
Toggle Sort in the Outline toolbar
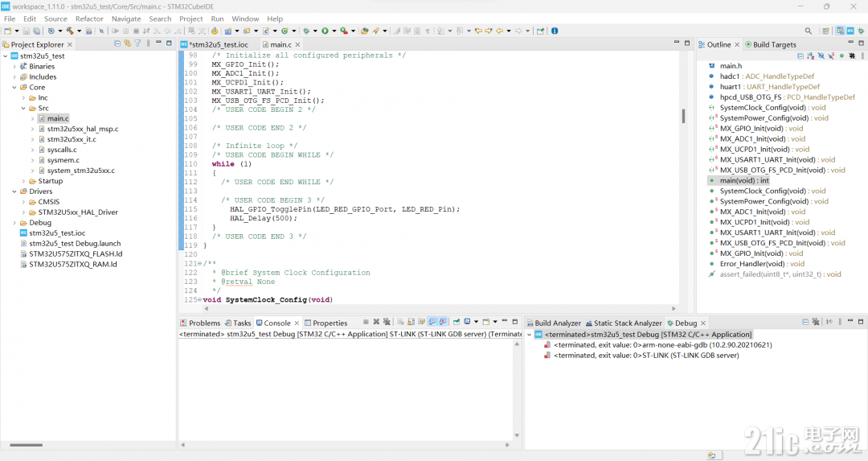click(810, 56)
